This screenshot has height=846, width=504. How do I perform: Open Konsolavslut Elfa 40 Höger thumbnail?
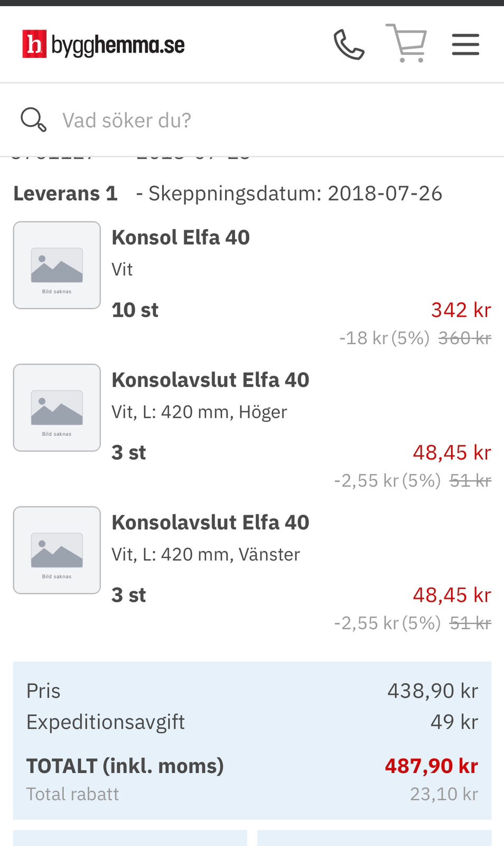point(57,408)
